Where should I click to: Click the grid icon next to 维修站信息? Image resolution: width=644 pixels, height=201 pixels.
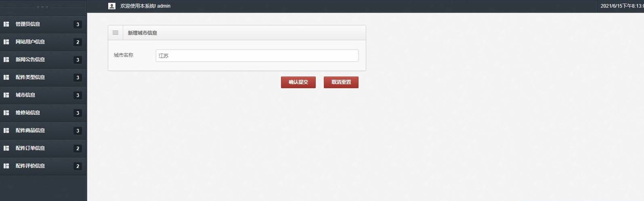coord(6,113)
